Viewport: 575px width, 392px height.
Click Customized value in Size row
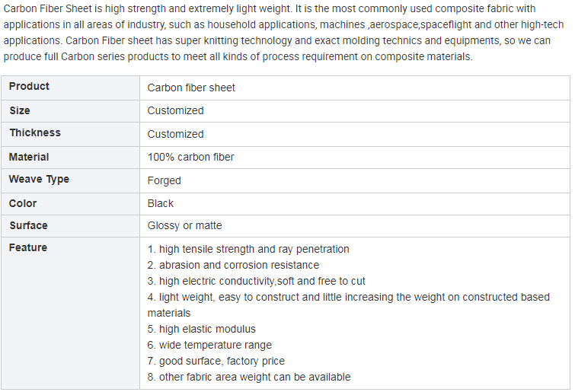175,110
